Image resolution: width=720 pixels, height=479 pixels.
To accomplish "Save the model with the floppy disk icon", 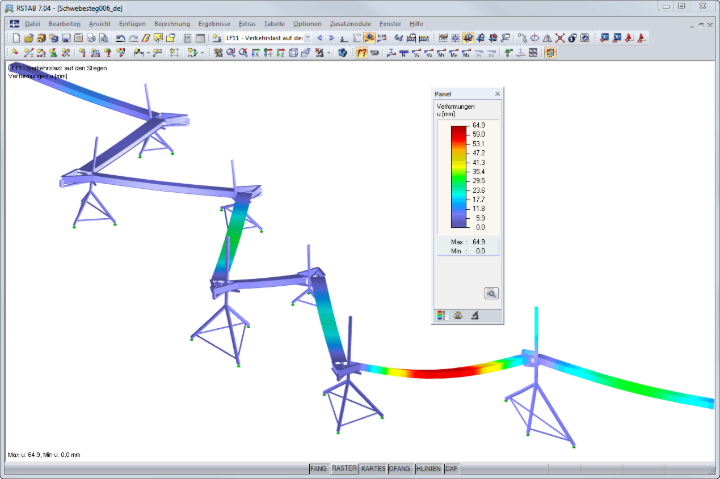I will click(66, 38).
